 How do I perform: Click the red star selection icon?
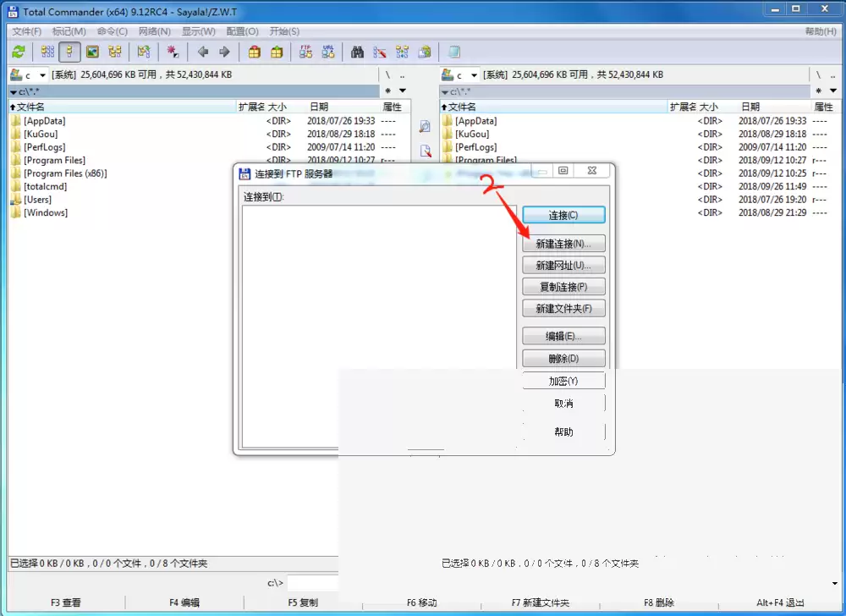(173, 52)
